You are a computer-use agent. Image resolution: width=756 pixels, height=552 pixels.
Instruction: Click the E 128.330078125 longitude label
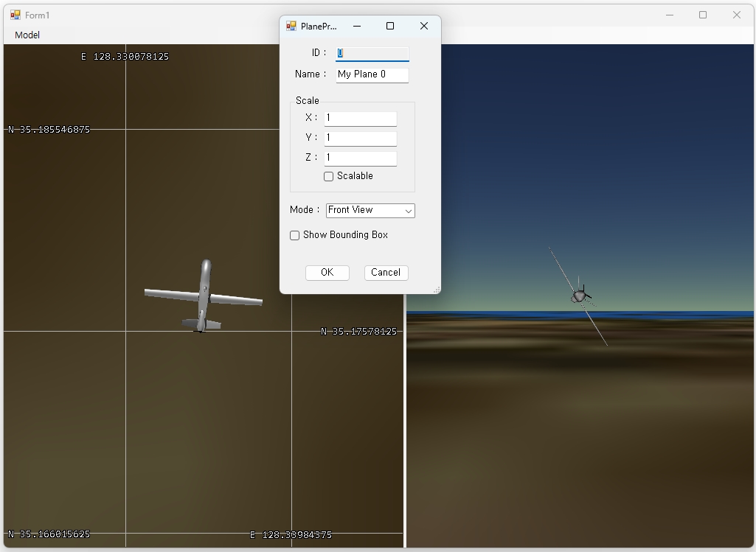125,57
